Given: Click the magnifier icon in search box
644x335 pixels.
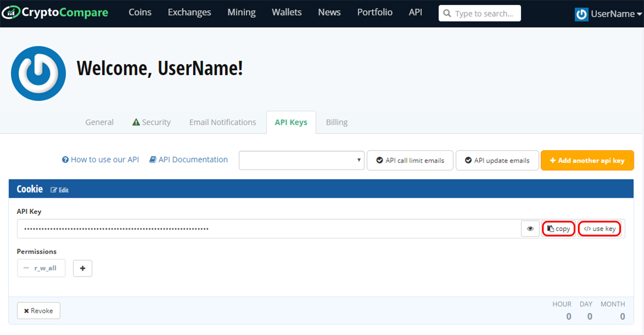Looking at the screenshot, I should [x=447, y=13].
